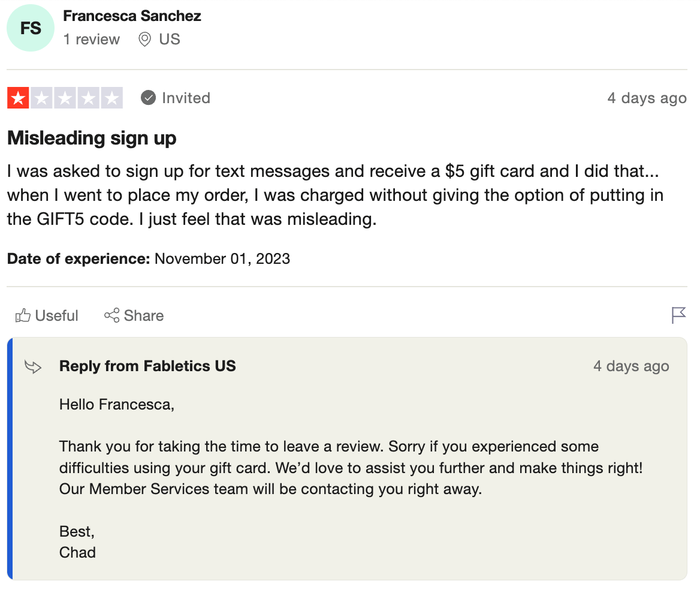700x593 pixels.
Task: Click the 'Reply from Fabletics US' heading
Action: coord(147,366)
